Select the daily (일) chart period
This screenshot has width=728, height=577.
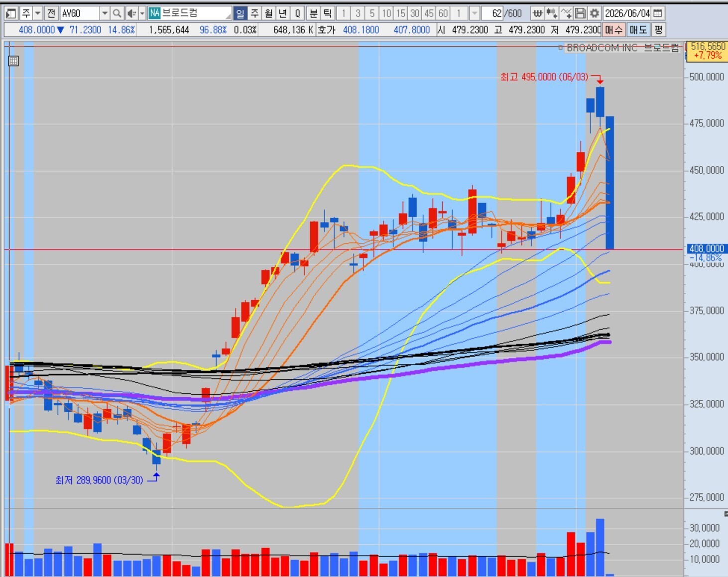tap(240, 13)
